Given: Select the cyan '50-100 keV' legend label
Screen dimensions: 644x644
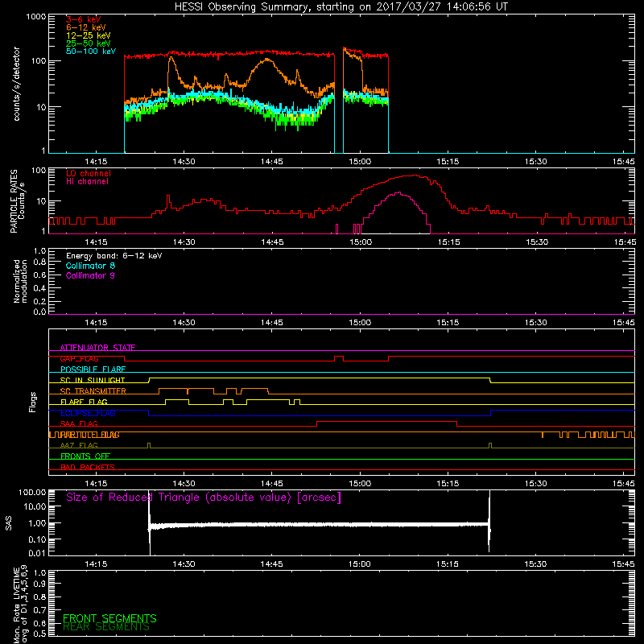Looking at the screenshot, I should coord(91,52).
